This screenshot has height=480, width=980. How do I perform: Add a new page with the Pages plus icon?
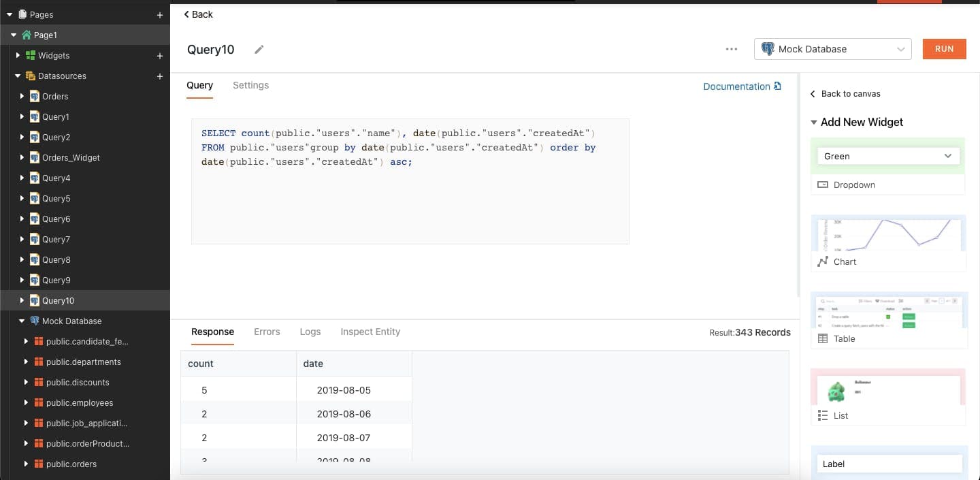coord(159,14)
